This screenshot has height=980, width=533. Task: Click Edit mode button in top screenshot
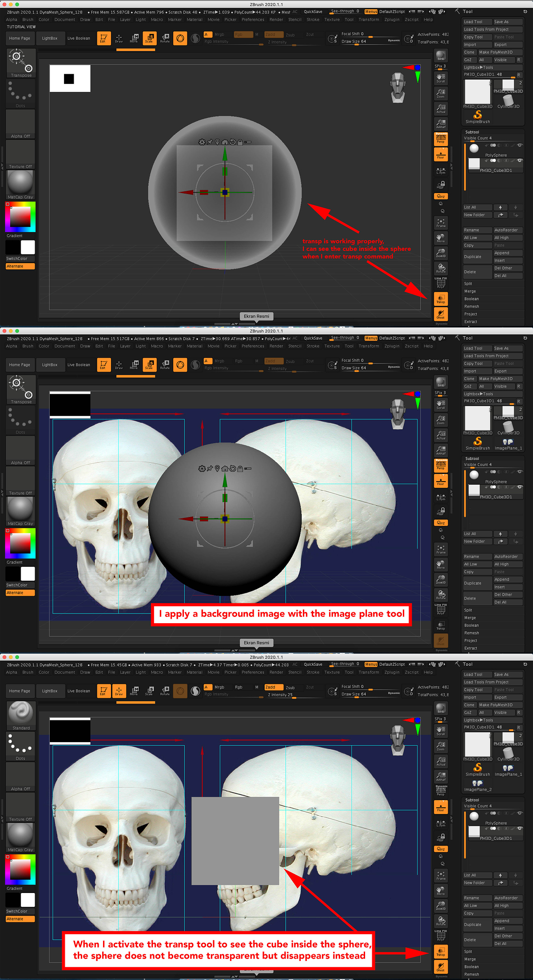(103, 38)
